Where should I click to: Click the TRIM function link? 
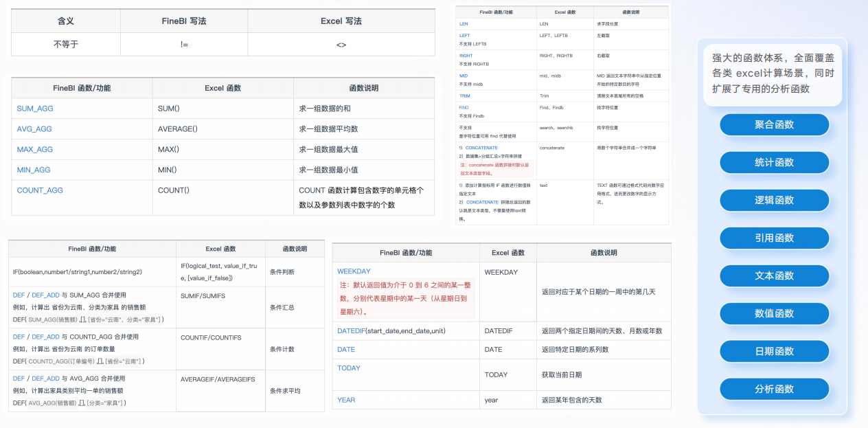[x=465, y=96]
